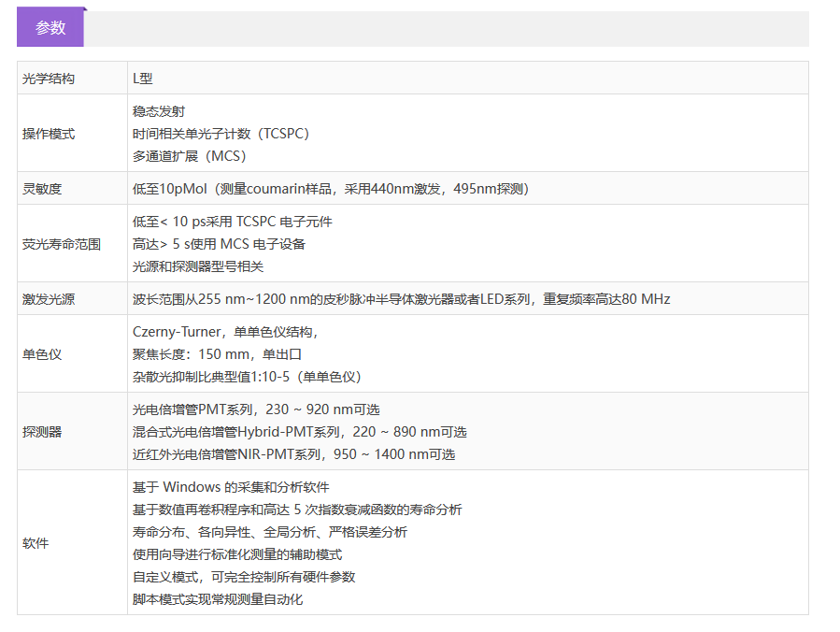This screenshot has width=840, height=632.
Task: Click the 时间相关单光子计数（TCSPC）line
Action: click(x=221, y=134)
